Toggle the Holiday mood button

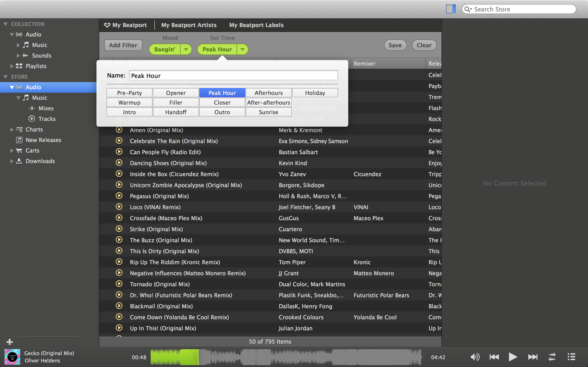coord(314,93)
